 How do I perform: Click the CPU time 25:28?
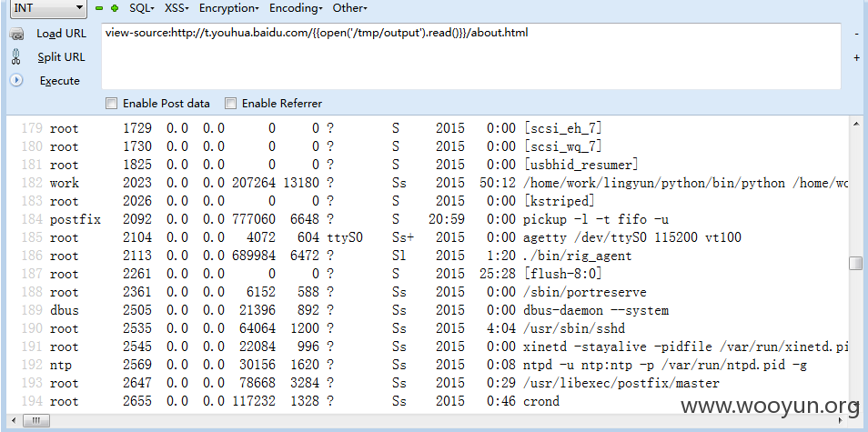(497, 275)
